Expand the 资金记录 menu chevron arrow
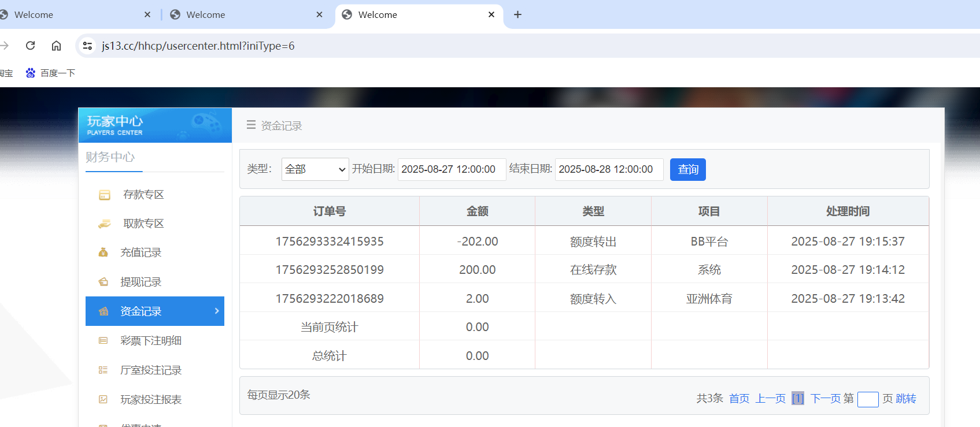Viewport: 980px width, 427px height. point(217,311)
